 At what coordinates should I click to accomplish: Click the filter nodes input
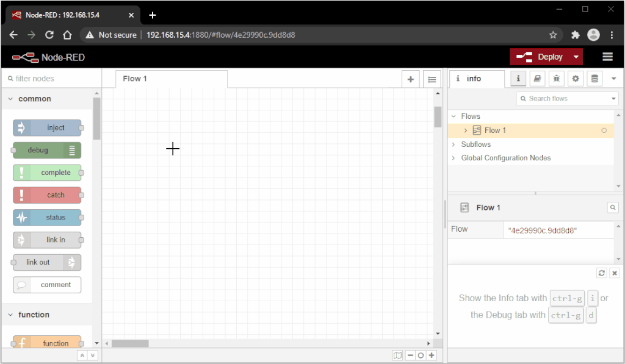pos(52,79)
